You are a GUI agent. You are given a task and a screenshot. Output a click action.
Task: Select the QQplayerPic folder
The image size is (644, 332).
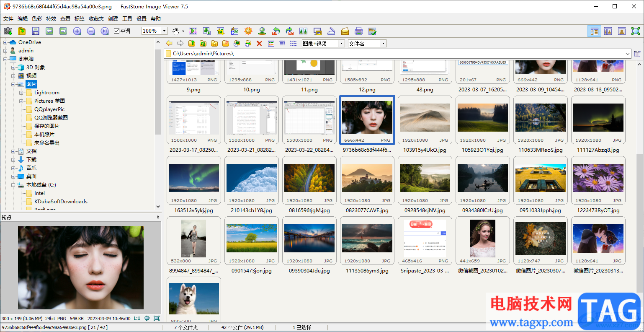(x=49, y=109)
